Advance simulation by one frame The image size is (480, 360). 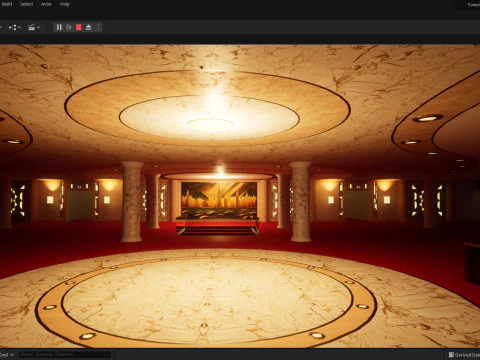(x=69, y=27)
